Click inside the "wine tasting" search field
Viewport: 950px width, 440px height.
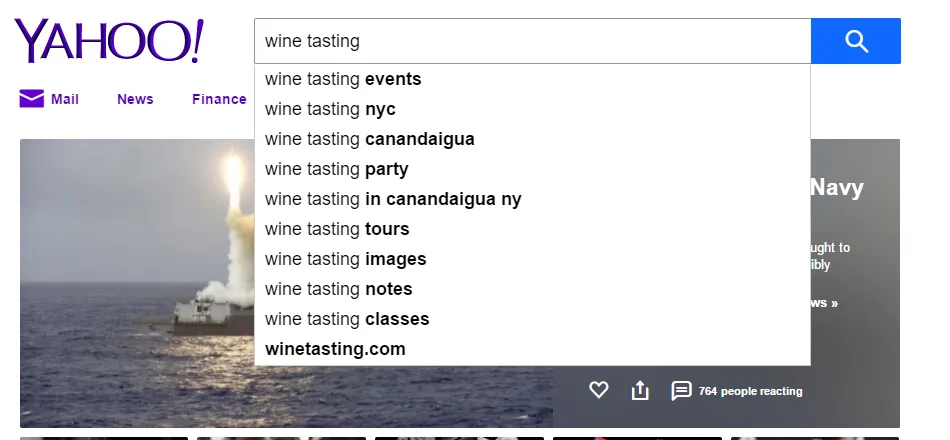[533, 41]
